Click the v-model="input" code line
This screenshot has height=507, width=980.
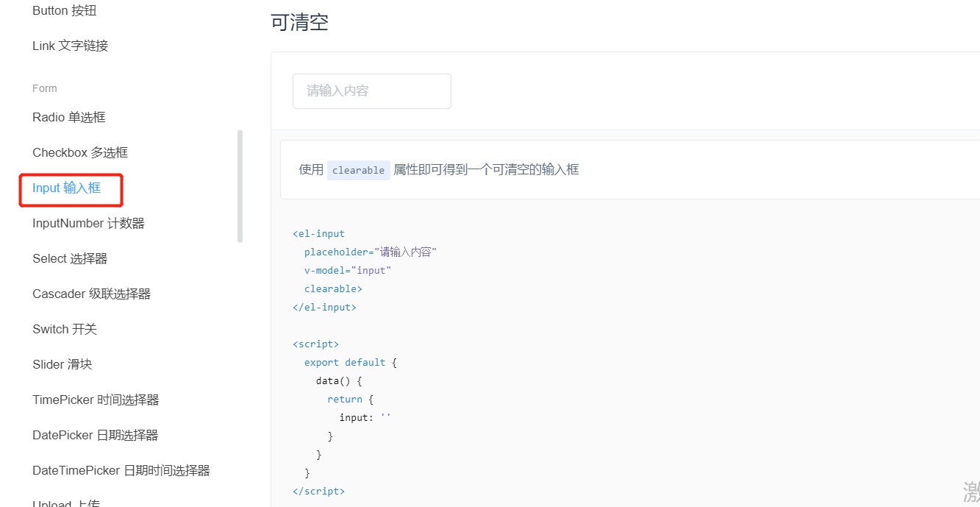[348, 270]
